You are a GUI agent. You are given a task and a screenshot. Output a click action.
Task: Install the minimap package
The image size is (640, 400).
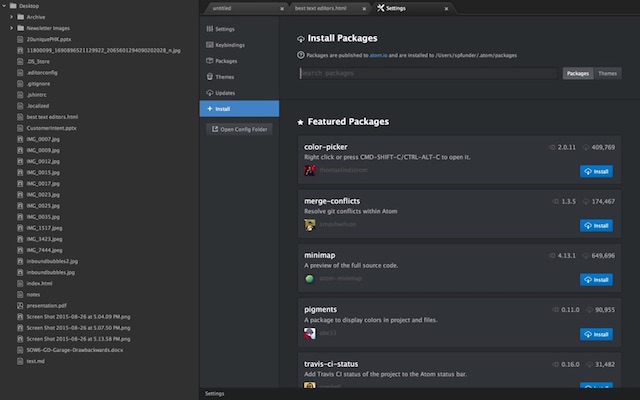(596, 280)
